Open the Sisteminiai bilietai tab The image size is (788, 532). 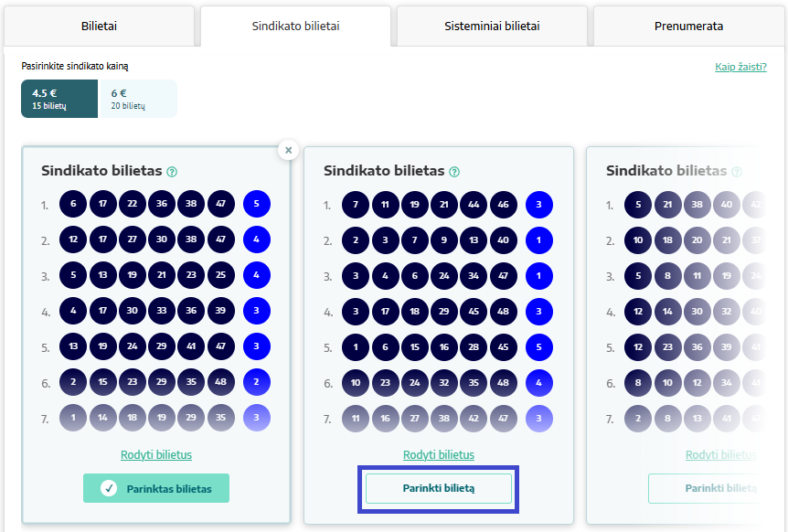(x=492, y=27)
